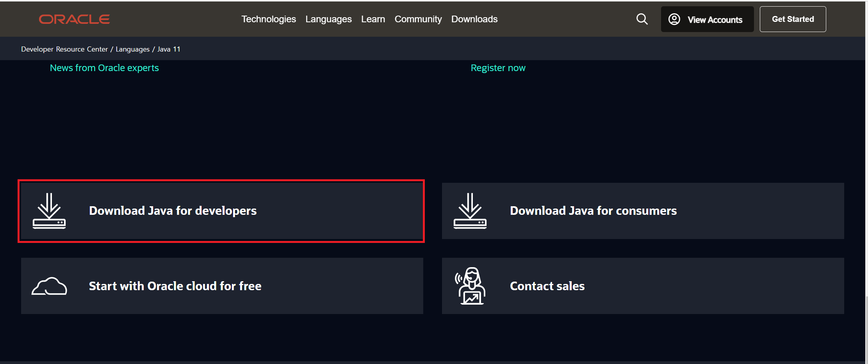The image size is (868, 364).
Task: Open News from Oracle experts link
Action: coord(104,68)
